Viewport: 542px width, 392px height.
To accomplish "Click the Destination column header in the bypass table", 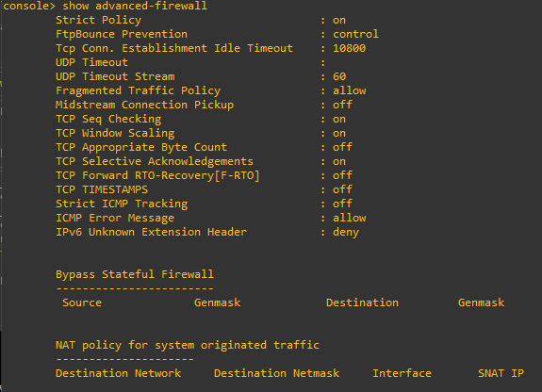I will click(362, 302).
